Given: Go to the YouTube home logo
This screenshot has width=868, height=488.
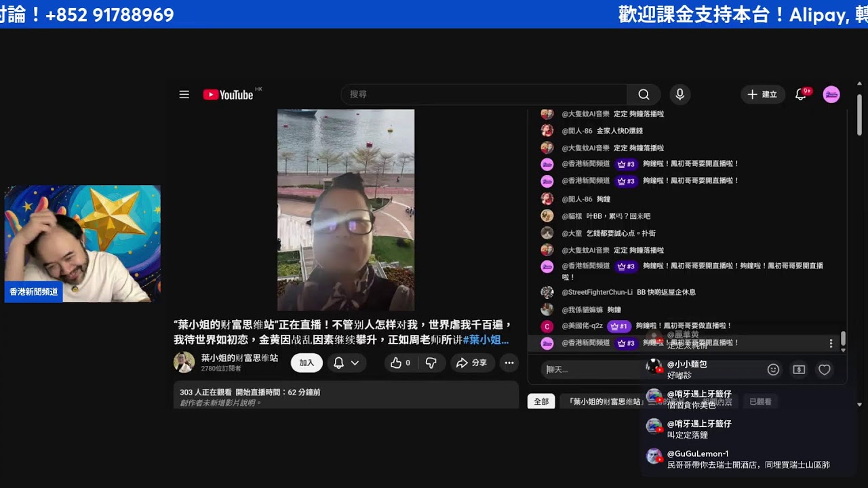Looking at the screenshot, I should pyautogui.click(x=229, y=95).
